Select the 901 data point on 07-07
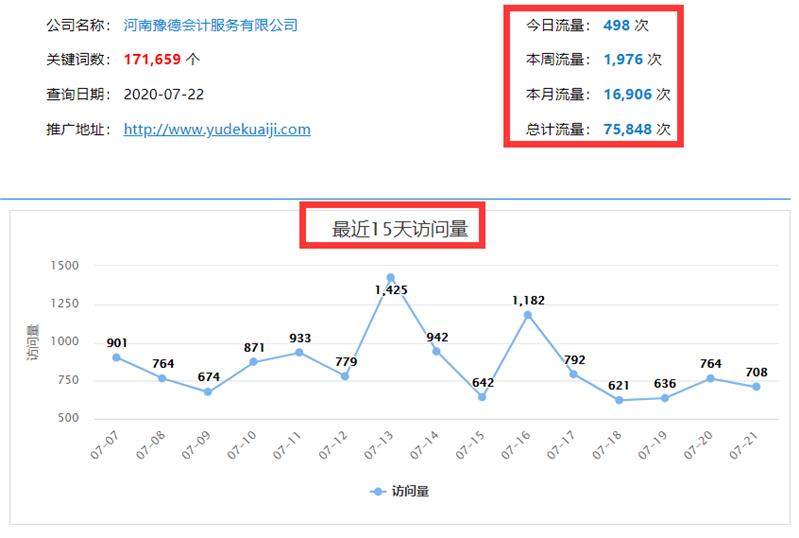Screen dimensions: 799x538 pos(117,357)
